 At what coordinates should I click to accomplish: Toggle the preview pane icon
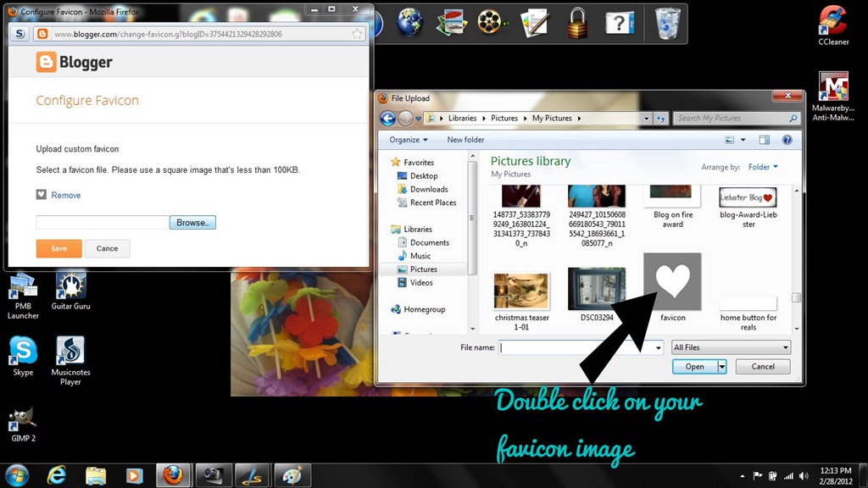pos(765,140)
